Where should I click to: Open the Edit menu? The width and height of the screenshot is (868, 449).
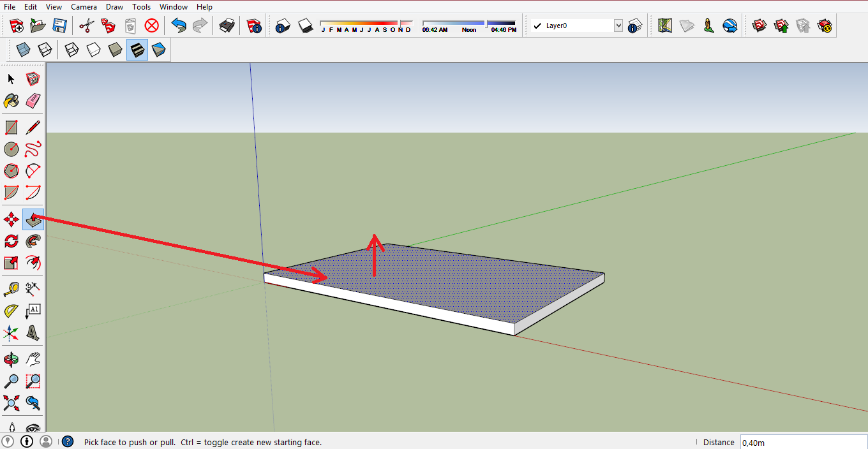(x=31, y=6)
